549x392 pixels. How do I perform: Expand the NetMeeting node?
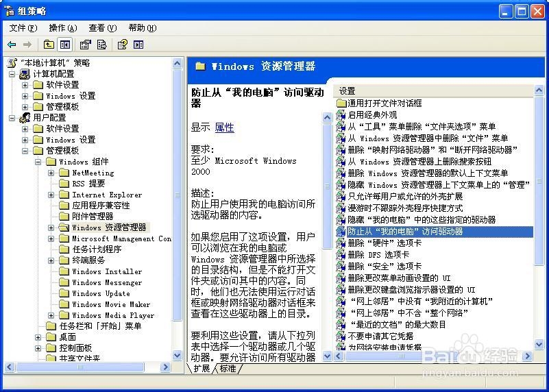pyautogui.click(x=51, y=173)
